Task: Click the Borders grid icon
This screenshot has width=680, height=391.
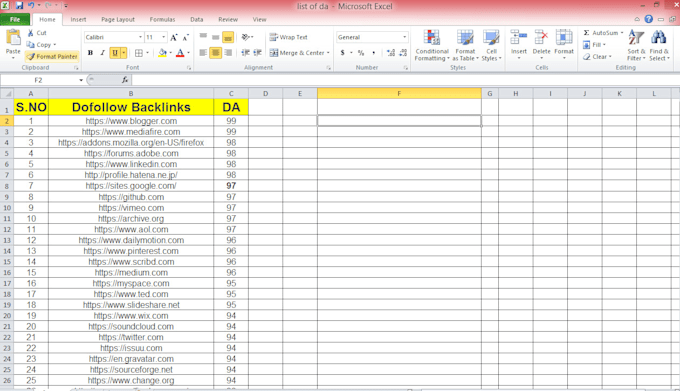Action: [x=139, y=53]
